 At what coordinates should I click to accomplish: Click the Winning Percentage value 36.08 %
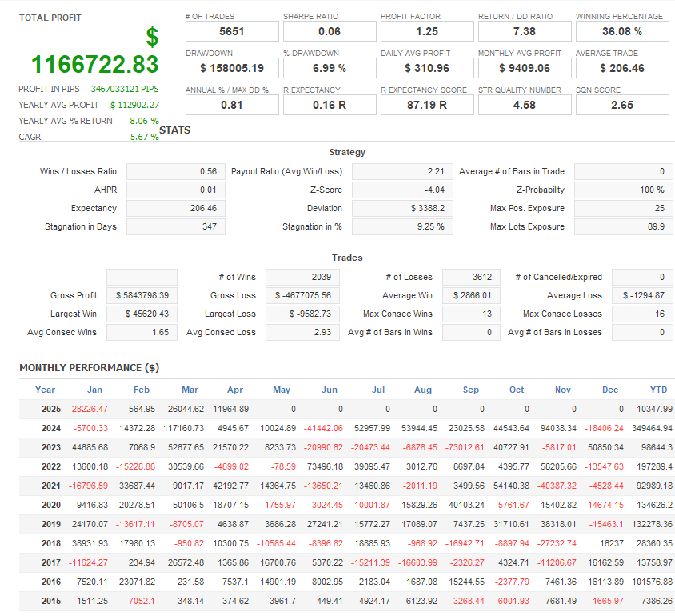tap(622, 31)
